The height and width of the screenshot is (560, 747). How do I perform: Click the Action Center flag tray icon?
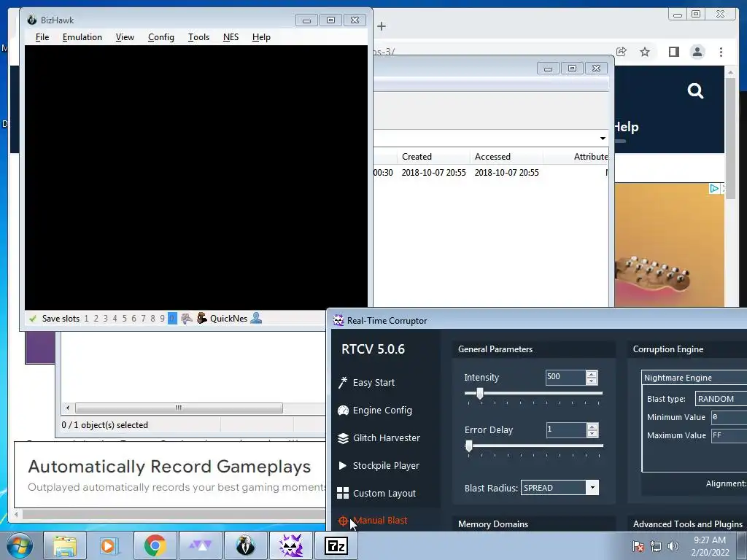638,546
